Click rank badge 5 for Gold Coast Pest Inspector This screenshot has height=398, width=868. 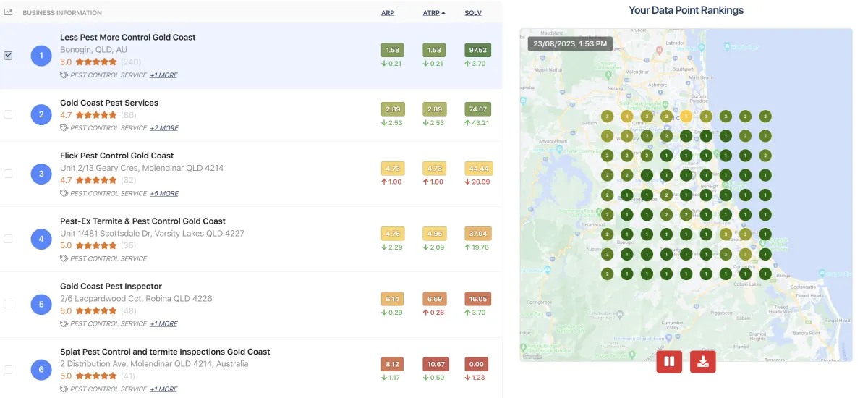pos(41,304)
